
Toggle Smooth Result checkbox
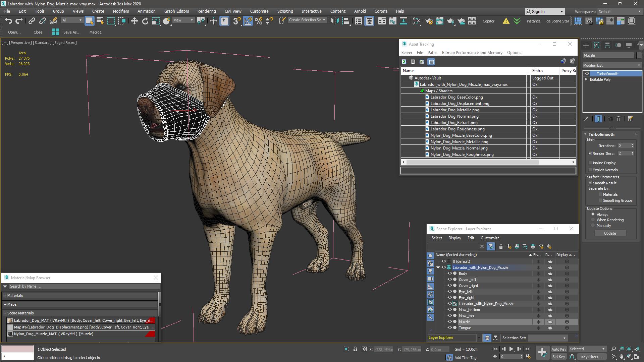[590, 183]
